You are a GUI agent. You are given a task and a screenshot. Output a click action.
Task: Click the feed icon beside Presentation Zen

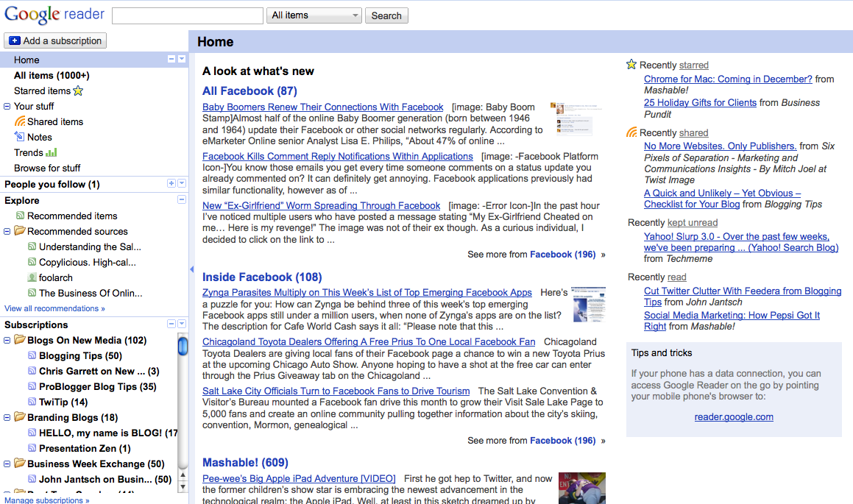click(31, 448)
